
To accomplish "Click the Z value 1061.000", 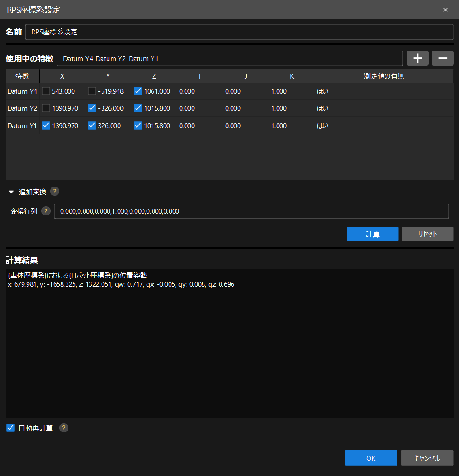I will pos(157,91).
